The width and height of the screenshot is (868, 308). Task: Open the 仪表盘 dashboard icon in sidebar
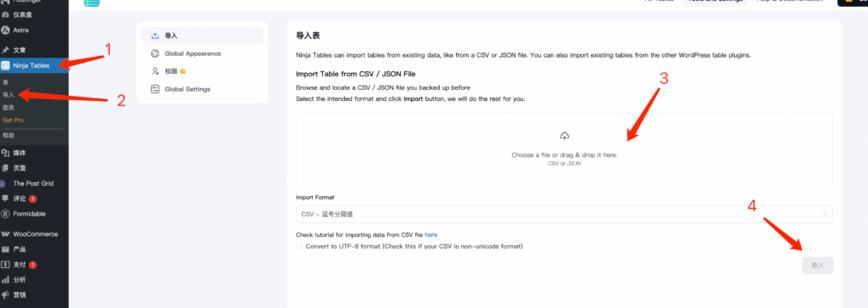5,15
